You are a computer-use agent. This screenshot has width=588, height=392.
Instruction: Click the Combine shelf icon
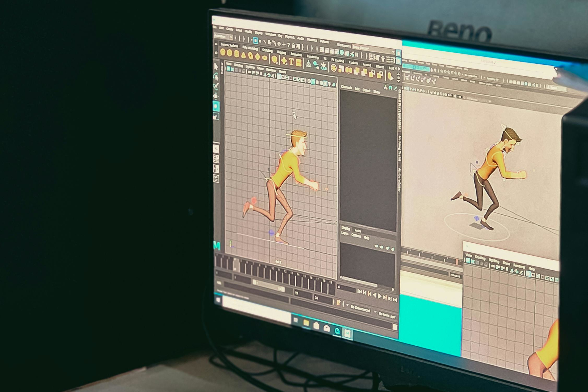pyautogui.click(x=334, y=68)
